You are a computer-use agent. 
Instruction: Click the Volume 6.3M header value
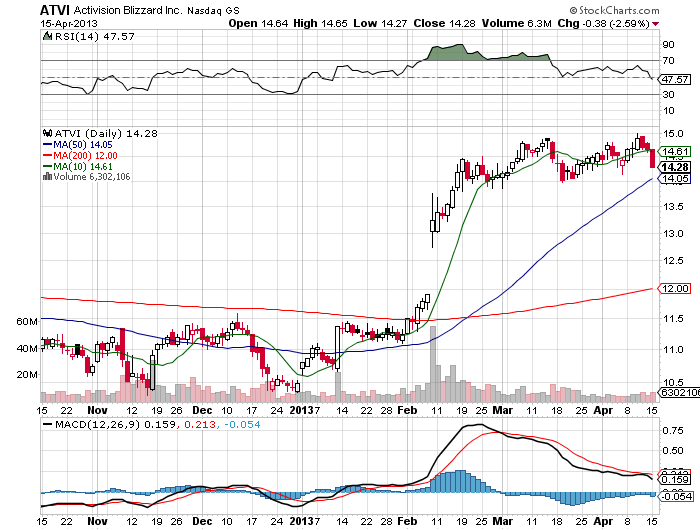pos(517,24)
